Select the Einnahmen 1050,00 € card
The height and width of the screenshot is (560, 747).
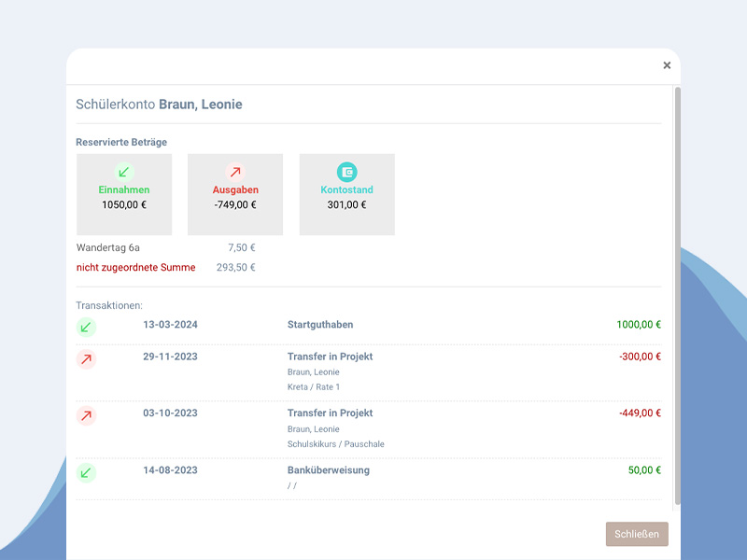point(124,194)
